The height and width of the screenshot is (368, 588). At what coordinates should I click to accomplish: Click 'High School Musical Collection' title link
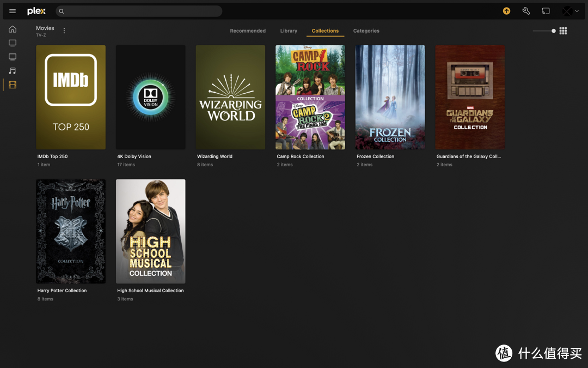[x=150, y=291]
